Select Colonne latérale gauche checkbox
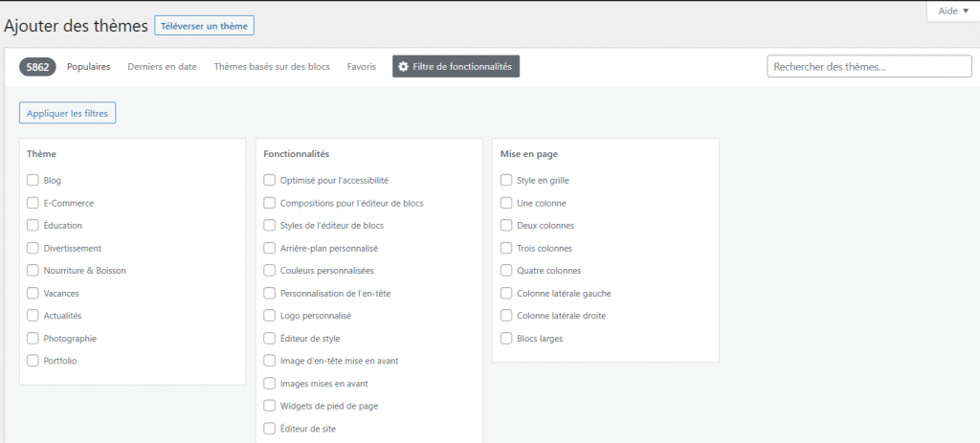Viewport: 980px width, 443px height. click(506, 293)
